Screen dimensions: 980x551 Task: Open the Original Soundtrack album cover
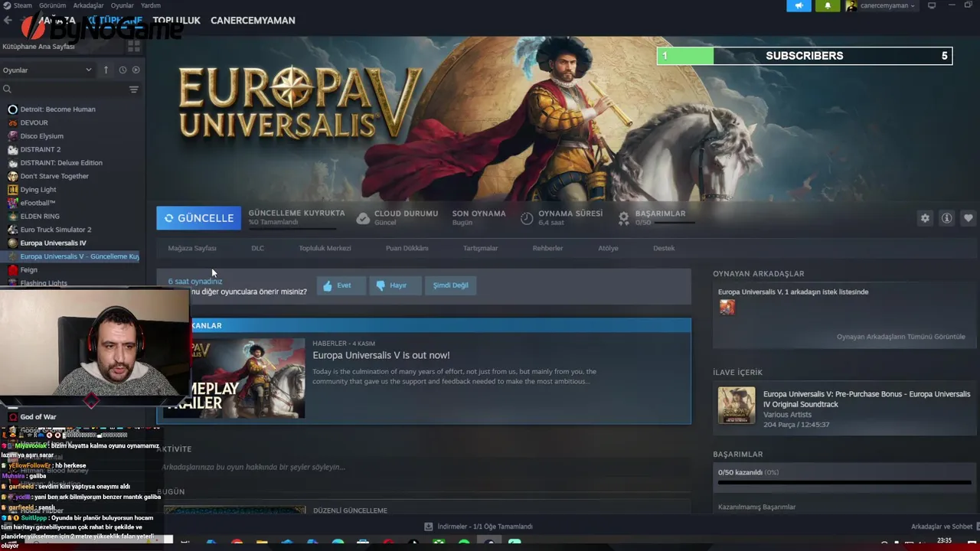(x=737, y=405)
